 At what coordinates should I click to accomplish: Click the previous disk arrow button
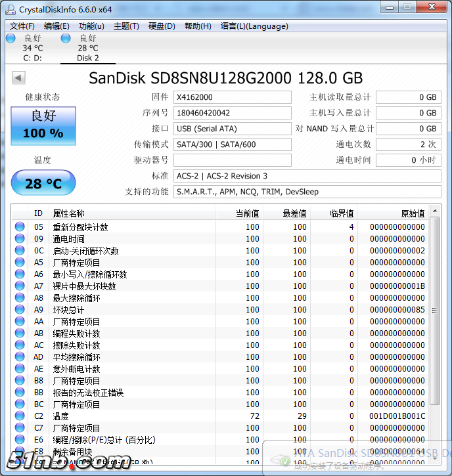(18, 78)
